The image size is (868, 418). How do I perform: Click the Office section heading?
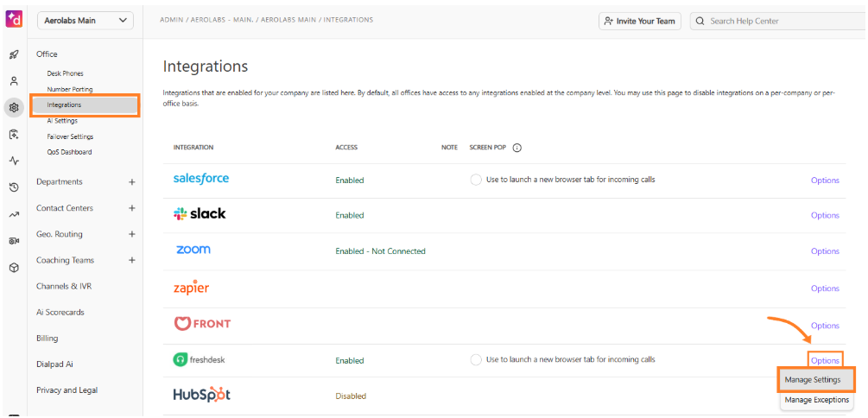tap(47, 54)
